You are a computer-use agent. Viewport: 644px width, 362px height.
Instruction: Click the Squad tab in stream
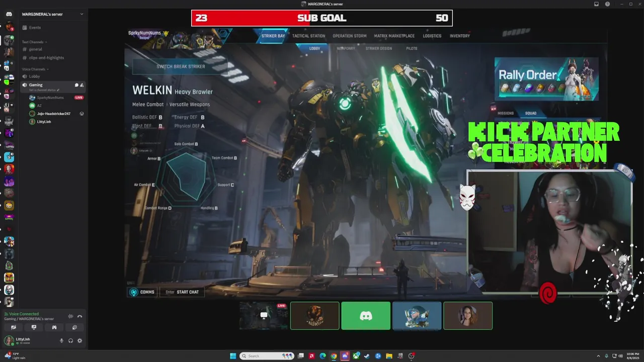coord(531,113)
